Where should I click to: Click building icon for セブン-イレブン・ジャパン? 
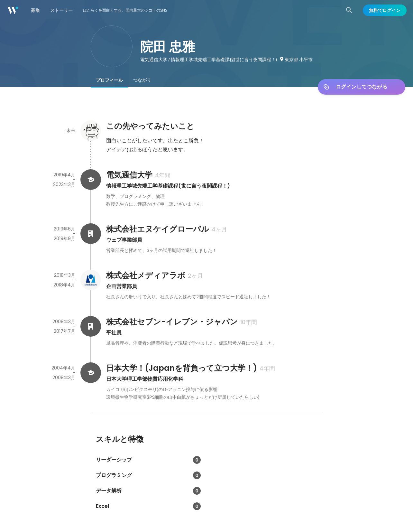point(91,326)
